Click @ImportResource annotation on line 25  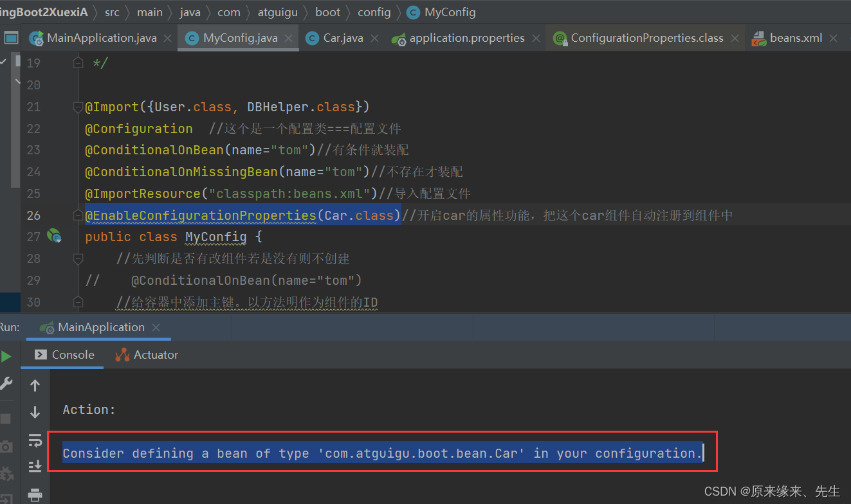tap(143, 194)
